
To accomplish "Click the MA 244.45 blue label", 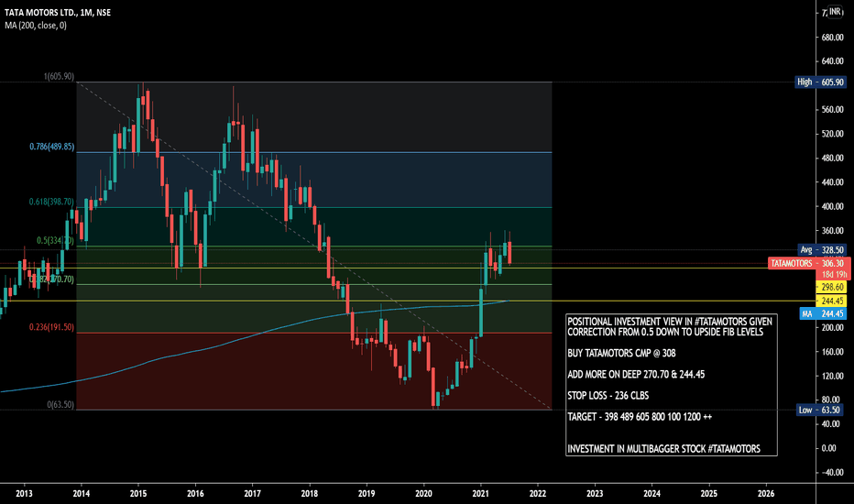I will pyautogui.click(x=823, y=313).
